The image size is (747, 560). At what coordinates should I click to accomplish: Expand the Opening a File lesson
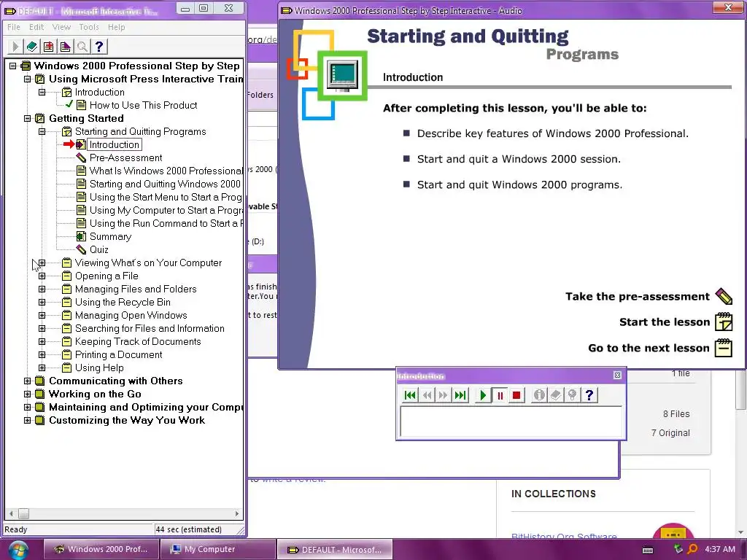[42, 276]
